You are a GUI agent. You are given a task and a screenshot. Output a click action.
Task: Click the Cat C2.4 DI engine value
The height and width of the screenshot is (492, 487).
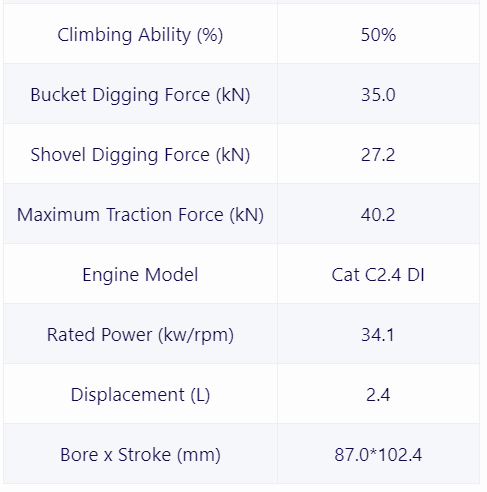coord(378,275)
